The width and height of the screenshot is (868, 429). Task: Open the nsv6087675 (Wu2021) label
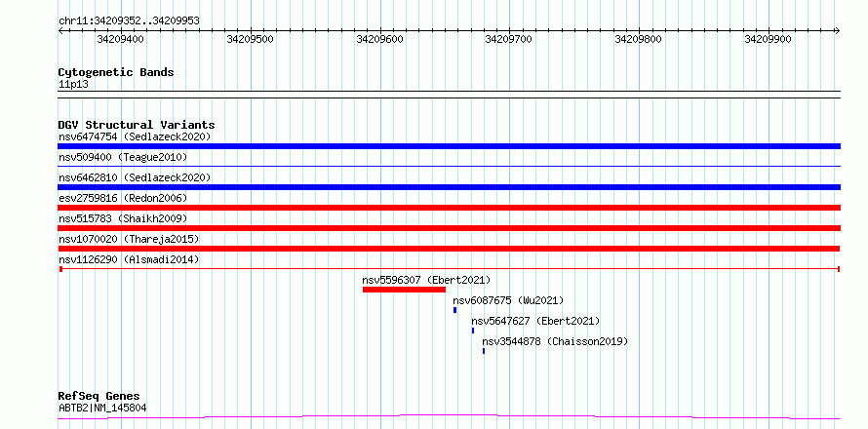point(508,300)
